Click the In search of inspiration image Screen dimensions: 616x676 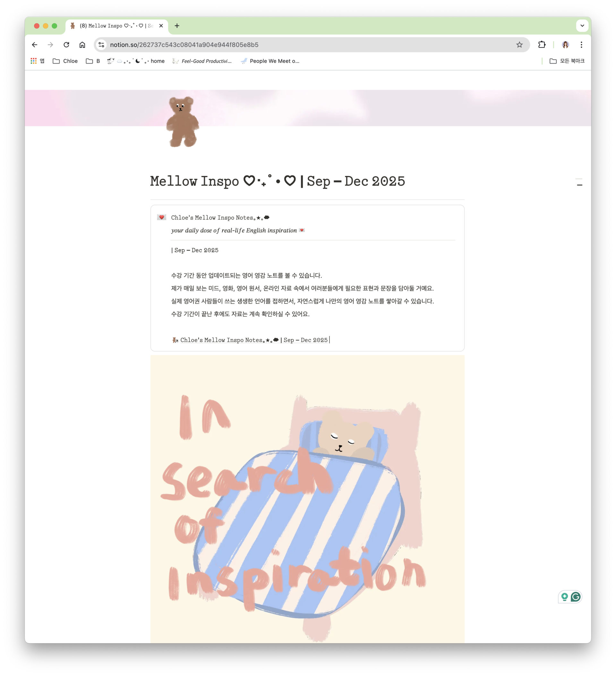(307, 498)
